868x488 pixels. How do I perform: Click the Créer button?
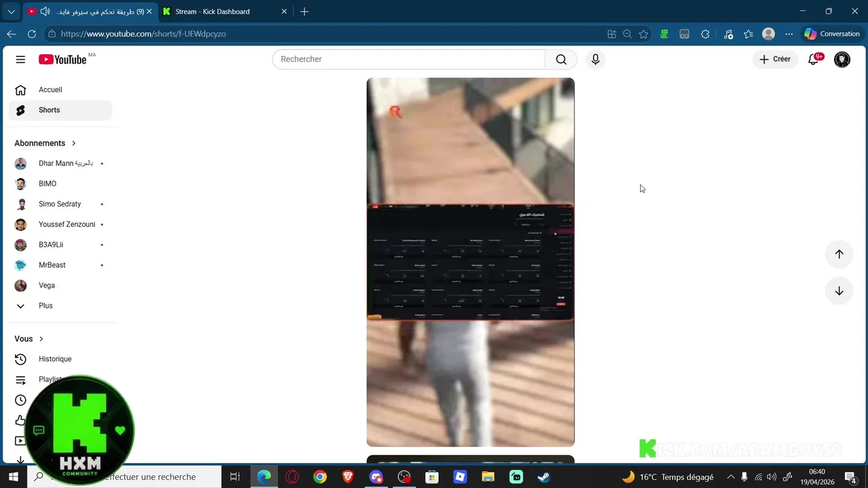775,60
